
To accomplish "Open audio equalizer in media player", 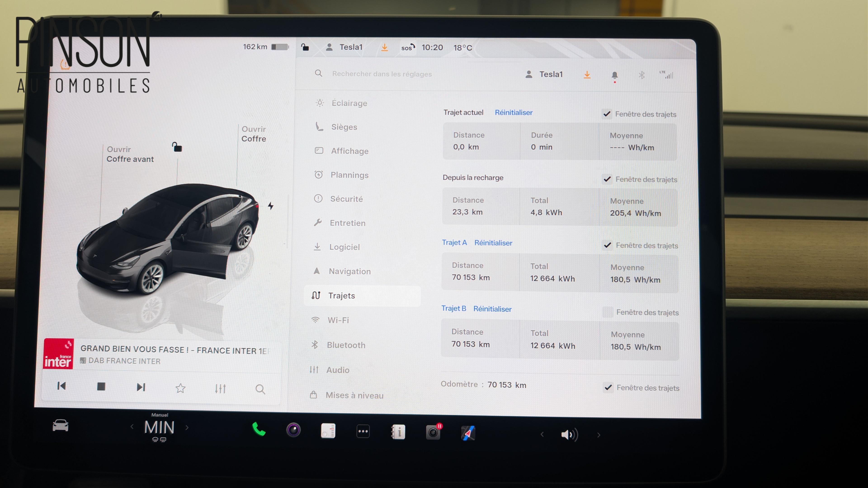I will (x=220, y=389).
